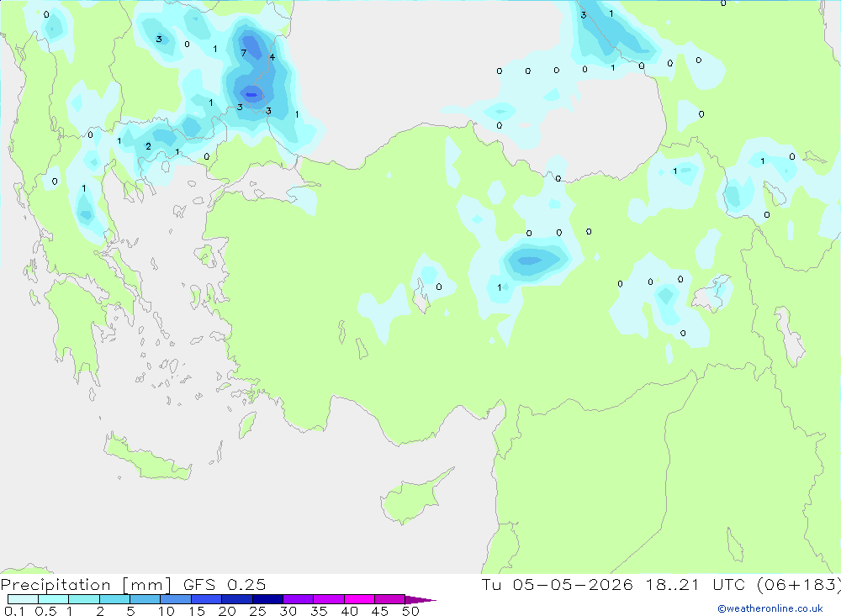Click the 'Precipitation [mm]' title text

86,585
